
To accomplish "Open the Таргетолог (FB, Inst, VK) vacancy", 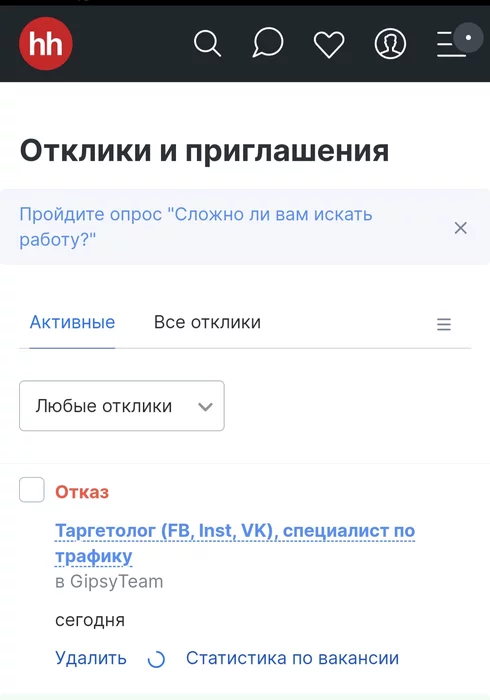I will pos(235,543).
